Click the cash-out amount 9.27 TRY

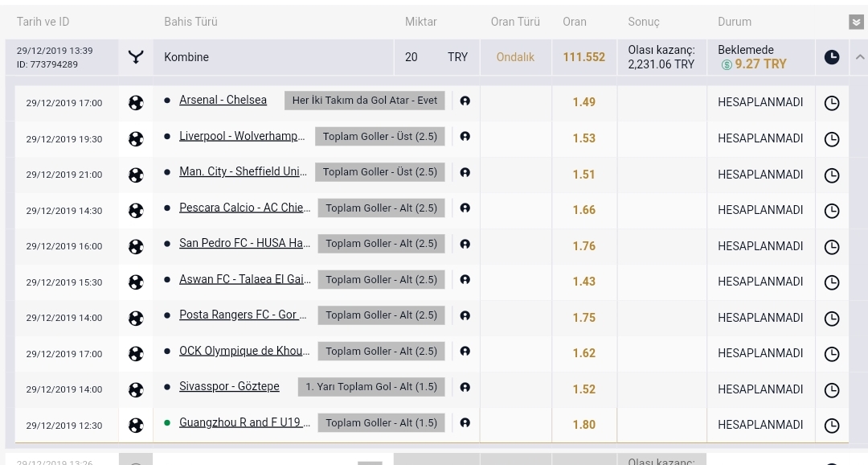click(x=760, y=64)
